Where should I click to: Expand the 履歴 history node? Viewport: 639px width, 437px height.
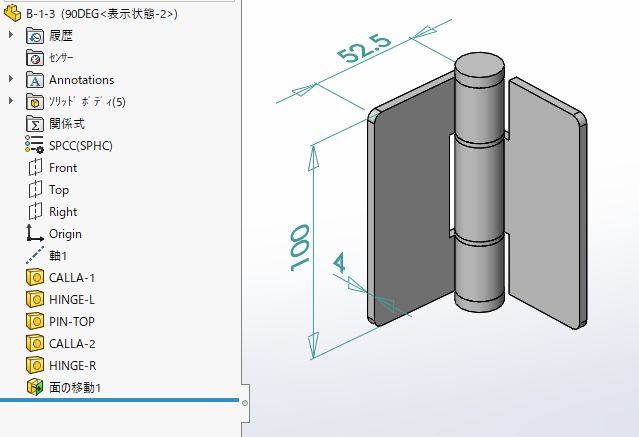pyautogui.click(x=11, y=35)
